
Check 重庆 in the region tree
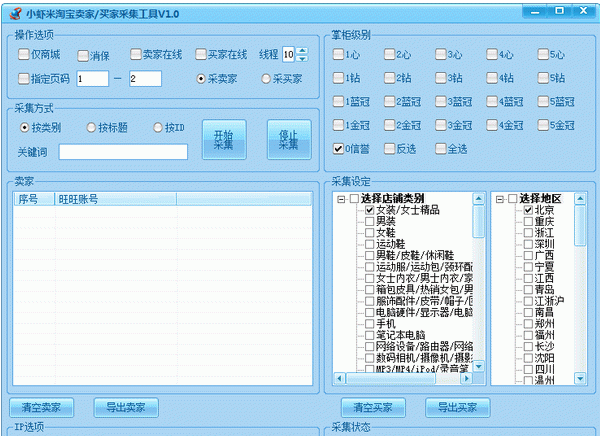coord(528,222)
